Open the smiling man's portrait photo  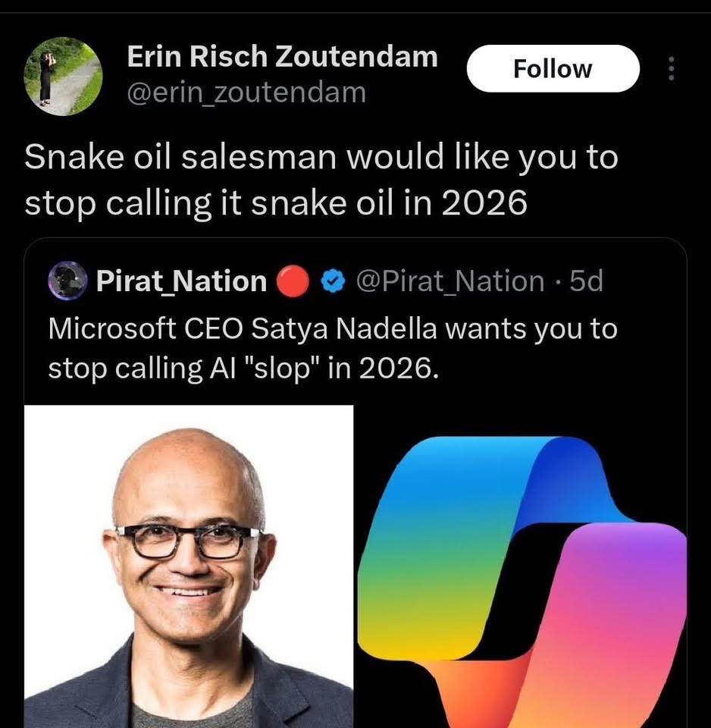(x=189, y=566)
